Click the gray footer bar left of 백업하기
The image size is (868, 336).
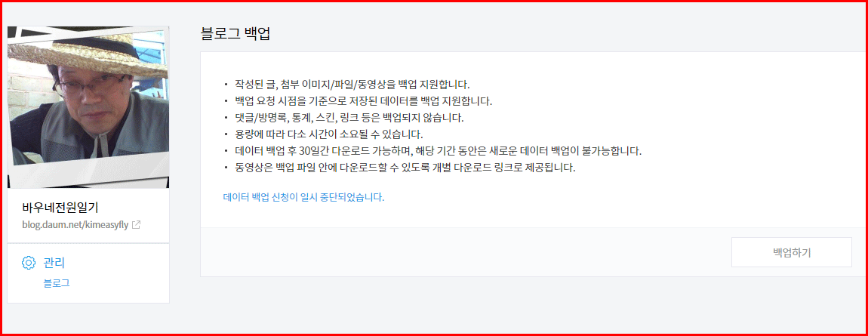pos(465,252)
